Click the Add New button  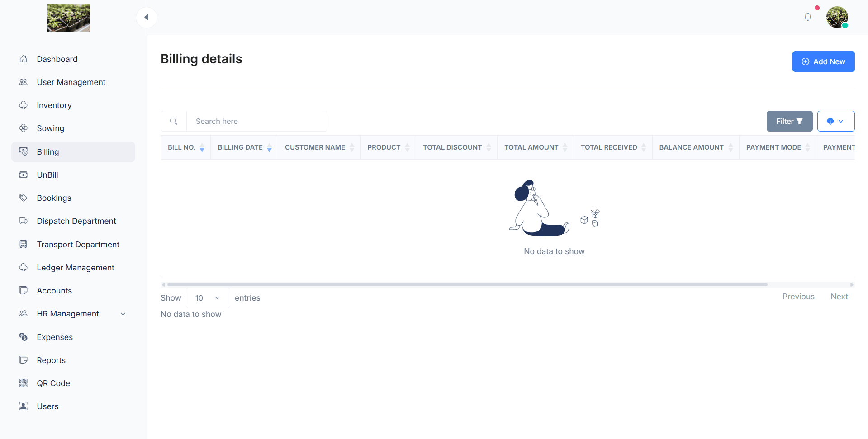coord(823,61)
